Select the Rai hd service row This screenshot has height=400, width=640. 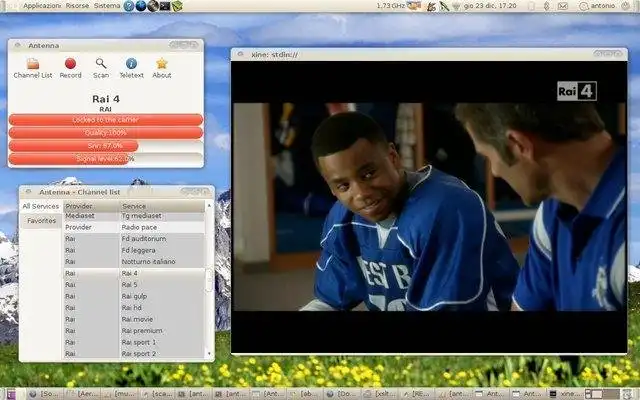(134, 307)
